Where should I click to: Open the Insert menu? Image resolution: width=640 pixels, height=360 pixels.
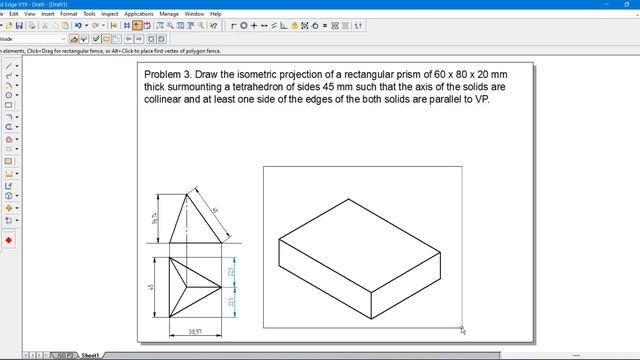coord(48,14)
